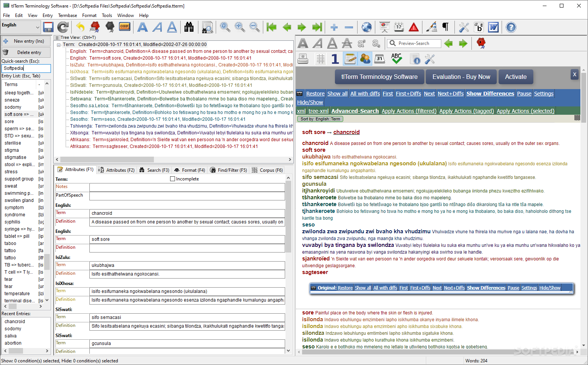Click the Save floppy disk icon
Screen dimensions: 588x365
tap(48, 27)
